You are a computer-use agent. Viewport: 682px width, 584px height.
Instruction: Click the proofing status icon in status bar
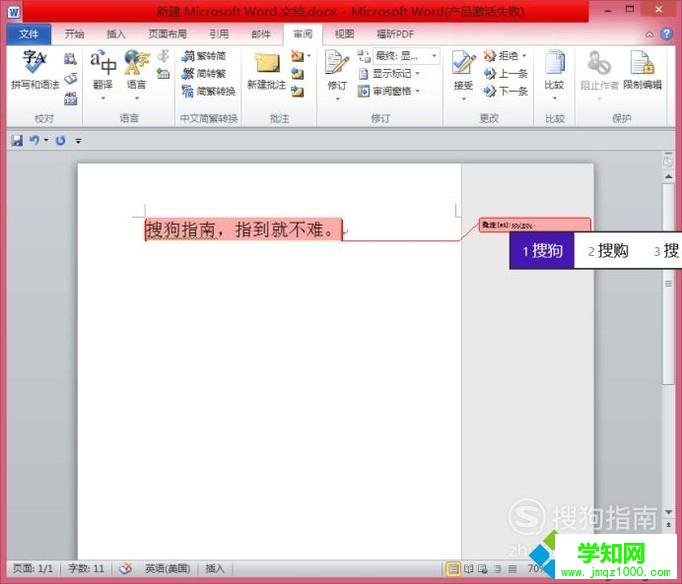coord(126,568)
